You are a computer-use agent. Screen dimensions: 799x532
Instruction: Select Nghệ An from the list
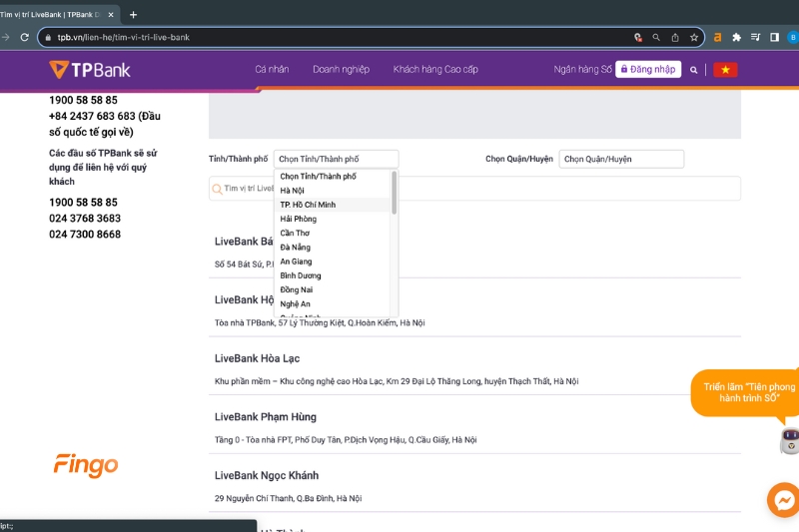[x=333, y=303]
